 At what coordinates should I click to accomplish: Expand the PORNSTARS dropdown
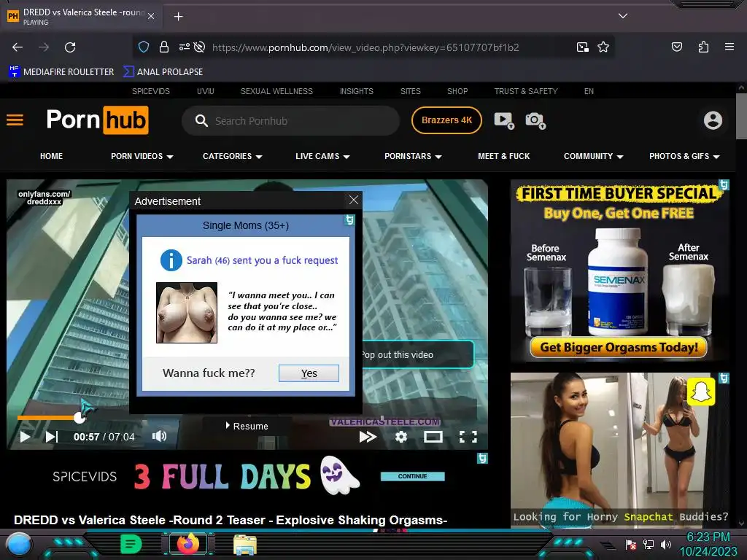click(413, 156)
